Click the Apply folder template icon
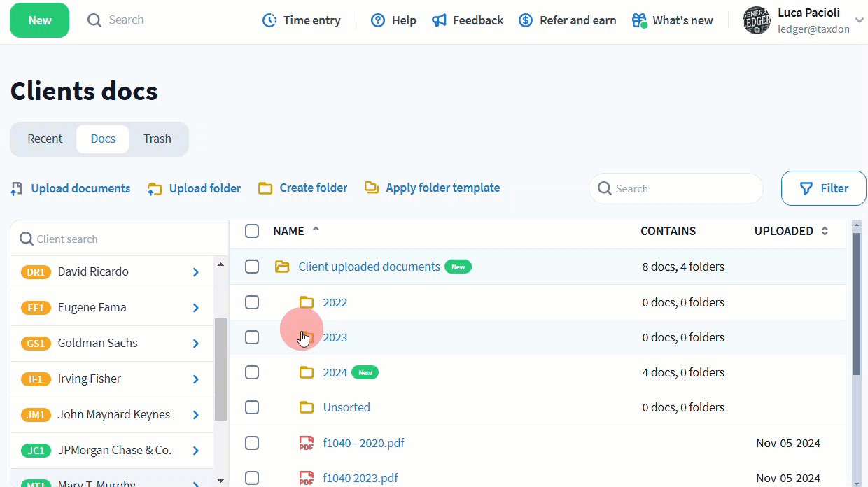Screen dimensions: 868x487 (372, 188)
